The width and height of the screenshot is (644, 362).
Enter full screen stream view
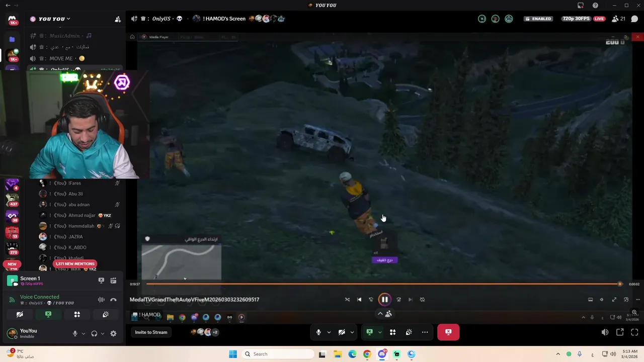click(x=634, y=332)
